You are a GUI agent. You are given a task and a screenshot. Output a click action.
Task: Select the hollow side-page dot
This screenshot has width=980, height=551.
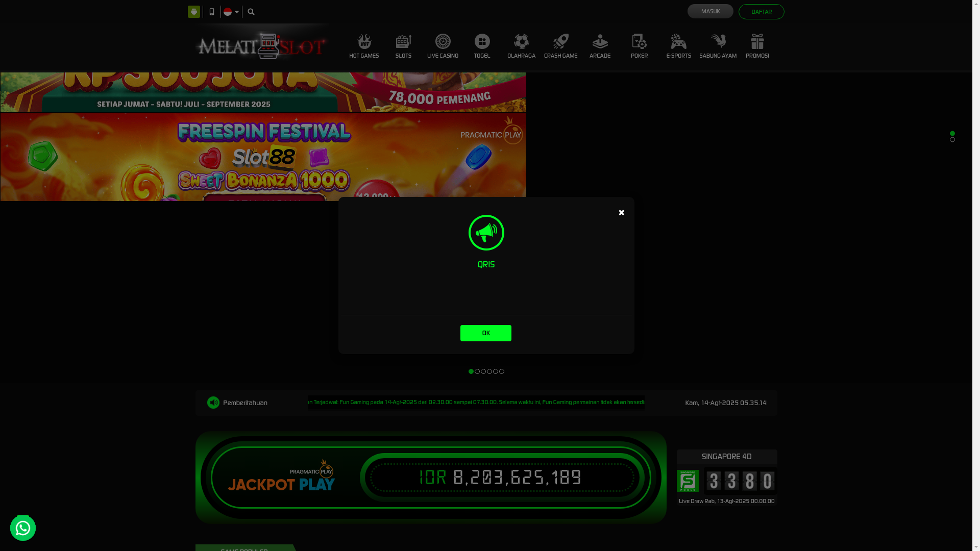952,140
